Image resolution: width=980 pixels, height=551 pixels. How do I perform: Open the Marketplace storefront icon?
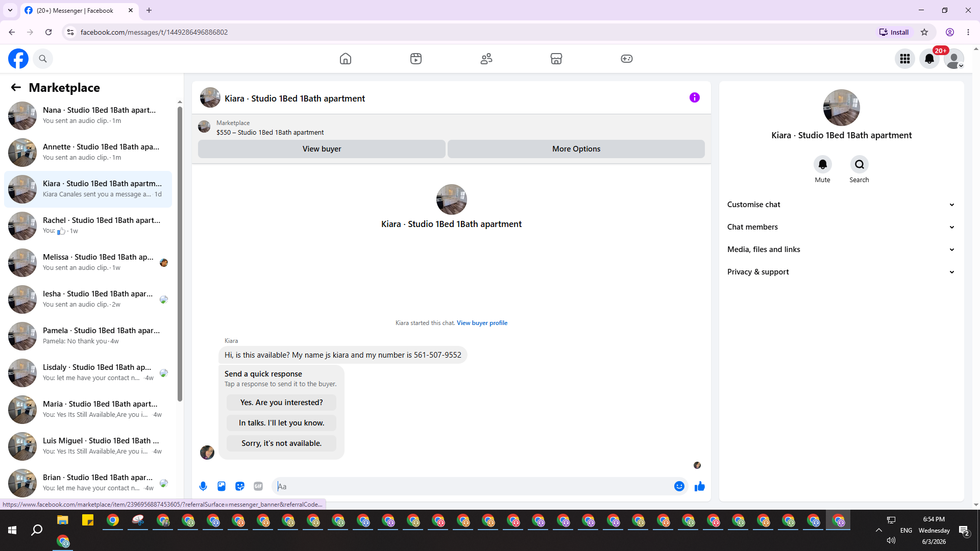tap(556, 59)
